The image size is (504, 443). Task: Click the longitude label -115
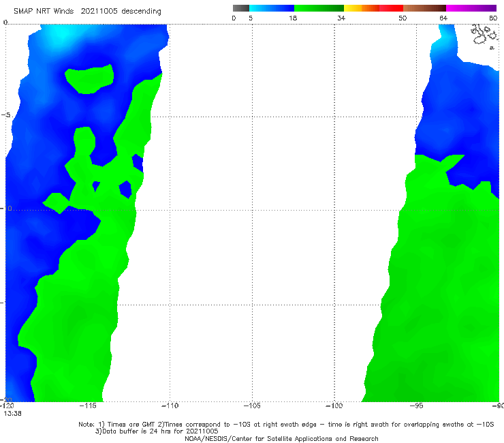pos(88,406)
